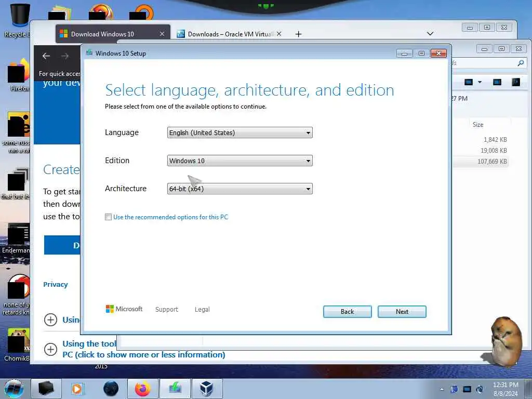Show hidden tray icons arrow
Screen dimensions: 532x399
click(x=442, y=389)
